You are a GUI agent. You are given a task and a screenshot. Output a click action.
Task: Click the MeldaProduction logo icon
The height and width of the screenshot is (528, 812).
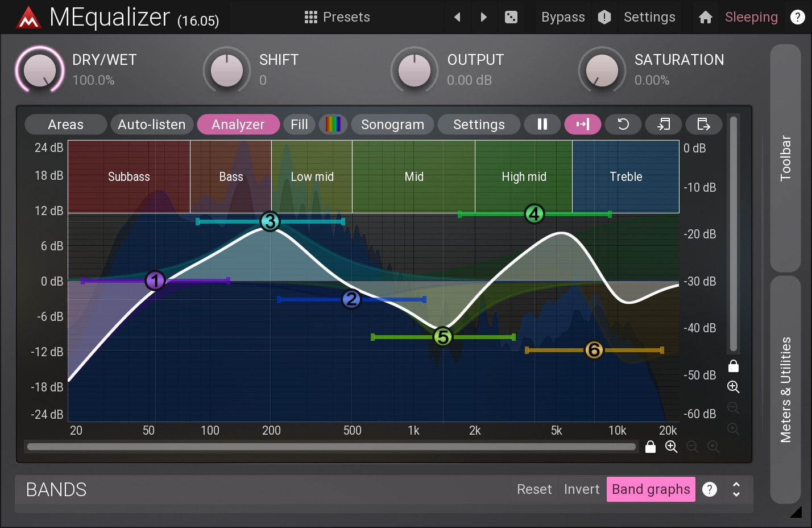coord(28,18)
